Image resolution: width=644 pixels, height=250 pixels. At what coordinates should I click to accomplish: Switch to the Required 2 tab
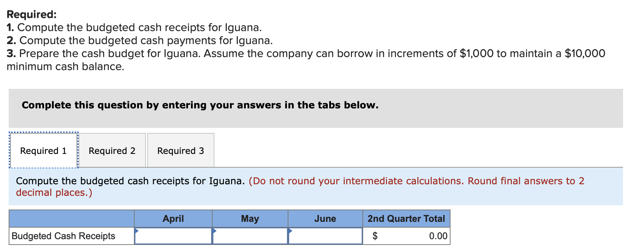[112, 150]
